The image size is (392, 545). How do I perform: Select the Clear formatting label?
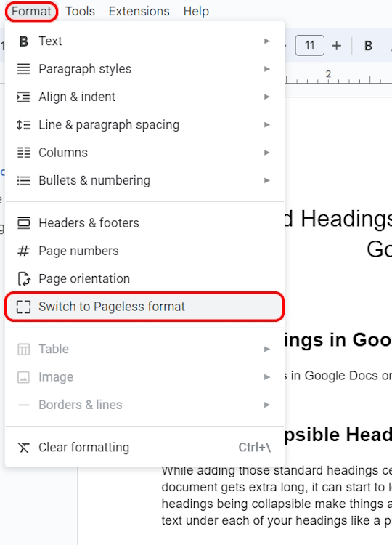[84, 448]
